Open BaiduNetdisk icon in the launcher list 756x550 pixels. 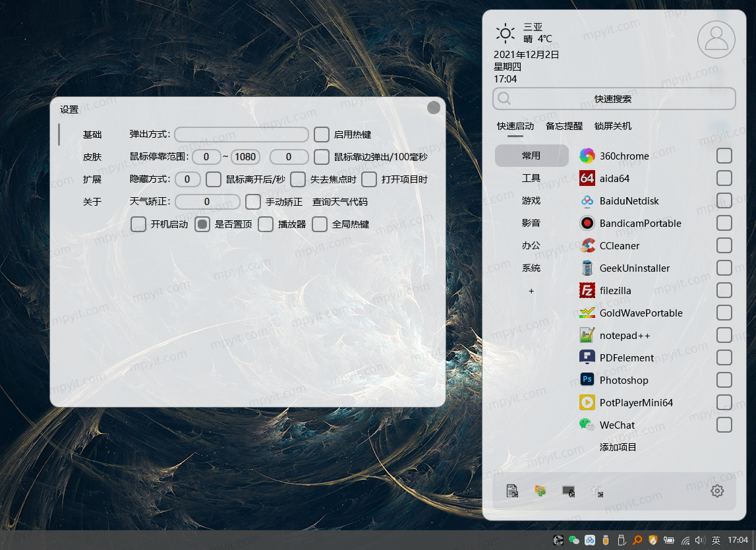click(x=587, y=200)
